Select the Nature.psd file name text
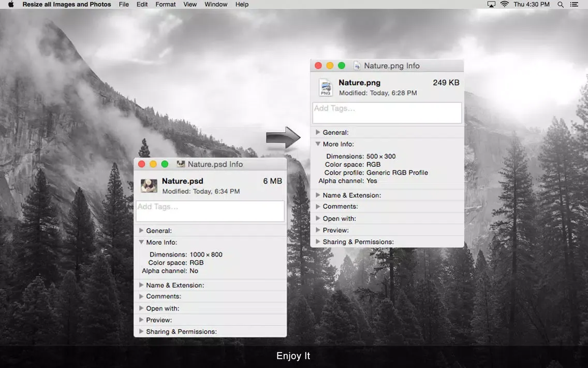588x368 pixels. click(182, 181)
